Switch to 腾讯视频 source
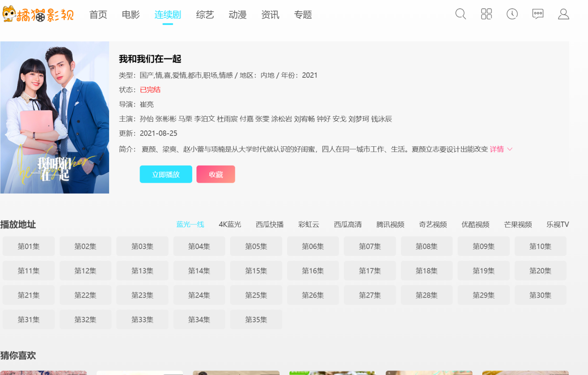The width and height of the screenshot is (588, 375). click(390, 224)
